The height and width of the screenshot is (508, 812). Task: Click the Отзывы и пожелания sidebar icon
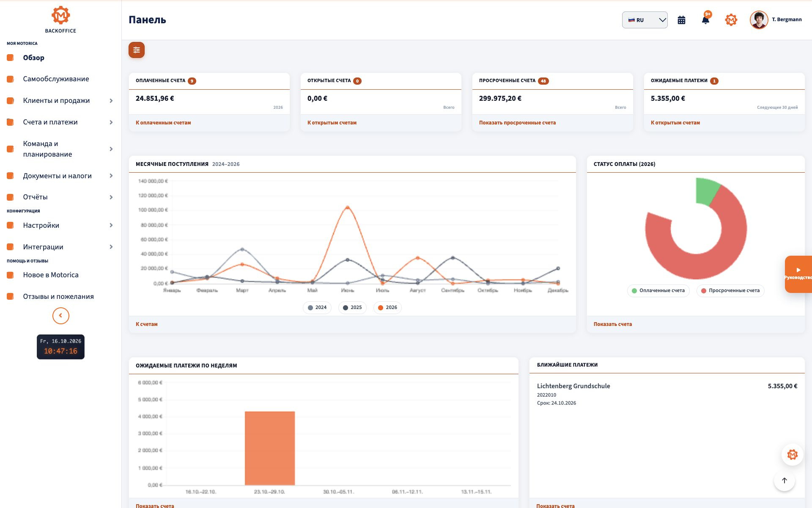(x=10, y=296)
